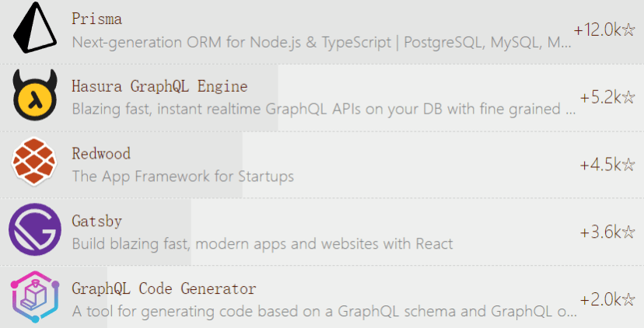Open the Redwood project title
Image resolution: width=644 pixels, height=328 pixels.
pyautogui.click(x=101, y=154)
